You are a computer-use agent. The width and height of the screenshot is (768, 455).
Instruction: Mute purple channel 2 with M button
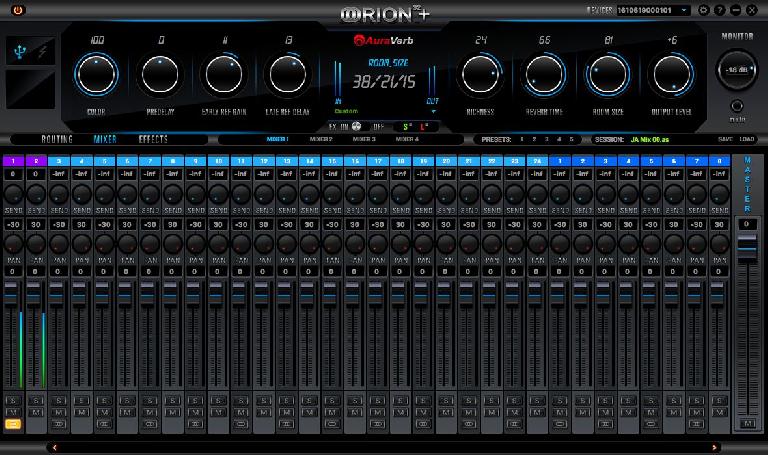coord(36,412)
